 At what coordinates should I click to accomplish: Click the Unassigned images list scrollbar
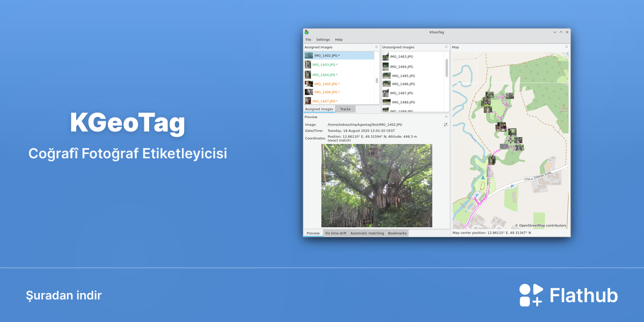[x=447, y=68]
